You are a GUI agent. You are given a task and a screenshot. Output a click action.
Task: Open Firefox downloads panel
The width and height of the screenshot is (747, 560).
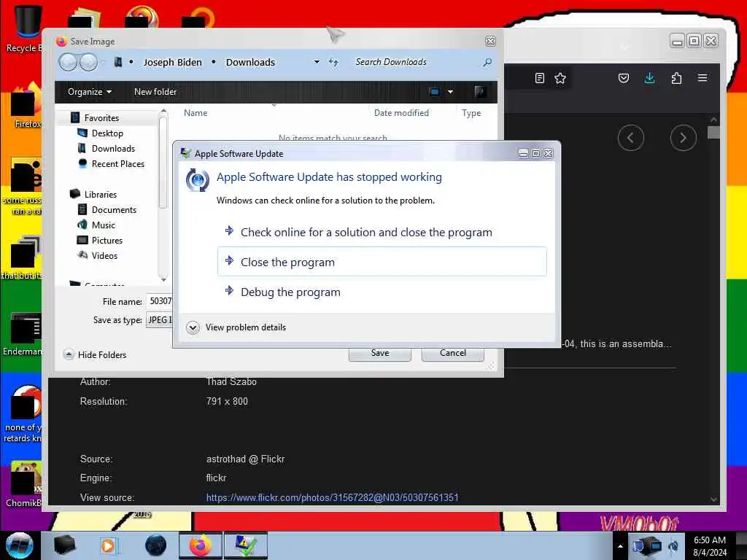[x=649, y=78]
